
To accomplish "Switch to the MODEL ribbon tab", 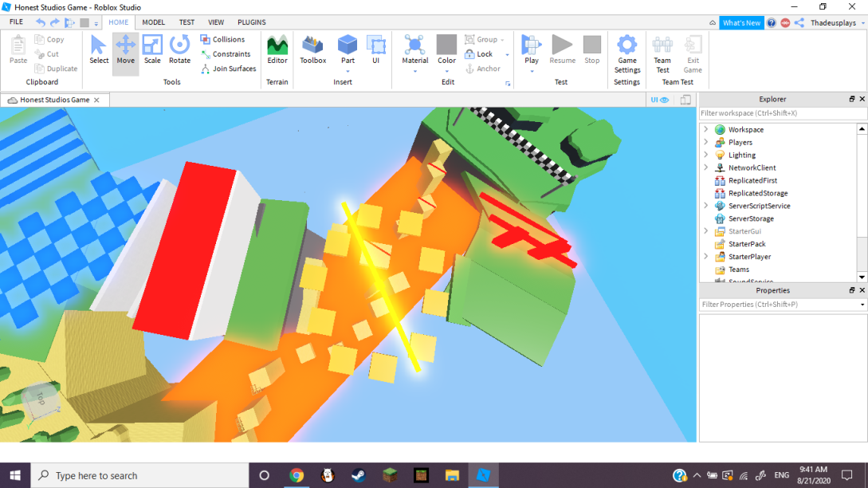I will point(154,22).
